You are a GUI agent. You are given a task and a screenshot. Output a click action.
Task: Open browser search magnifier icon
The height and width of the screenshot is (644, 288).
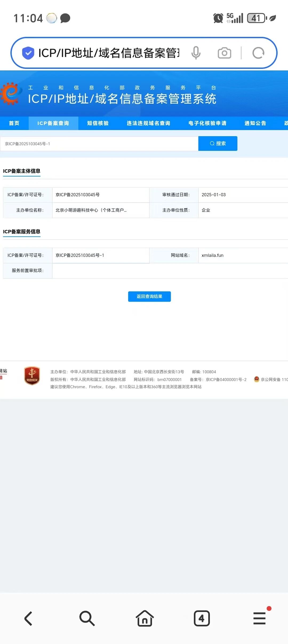[x=87, y=618]
